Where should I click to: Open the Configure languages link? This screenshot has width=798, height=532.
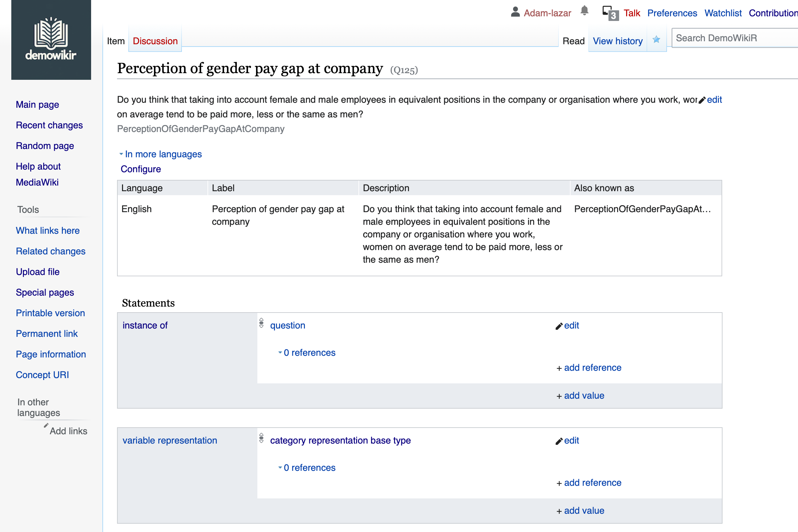click(141, 169)
